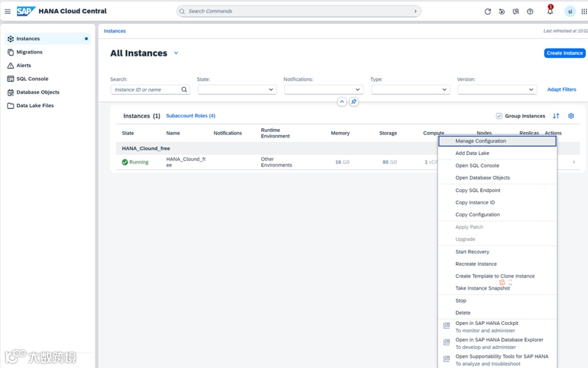Select Take Instance Snapshot
588x368 pixels.
pyautogui.click(x=497, y=288)
